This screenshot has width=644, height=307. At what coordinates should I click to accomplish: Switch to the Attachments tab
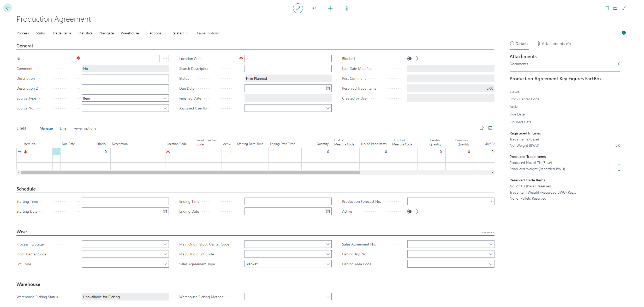click(x=554, y=44)
